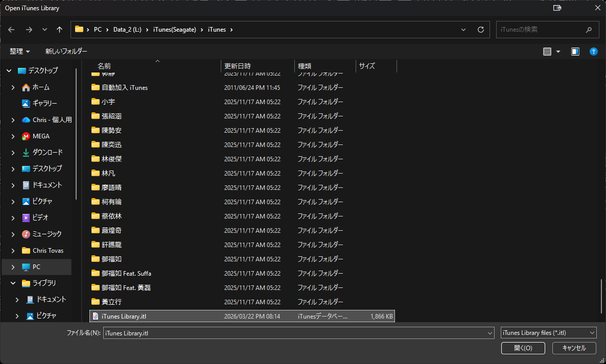The width and height of the screenshot is (606, 364).
Task: Sort by 種類 column header
Action: (305, 66)
